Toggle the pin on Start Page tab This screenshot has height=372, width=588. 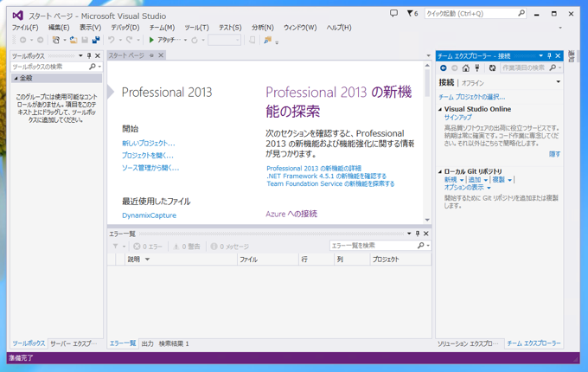pos(152,55)
